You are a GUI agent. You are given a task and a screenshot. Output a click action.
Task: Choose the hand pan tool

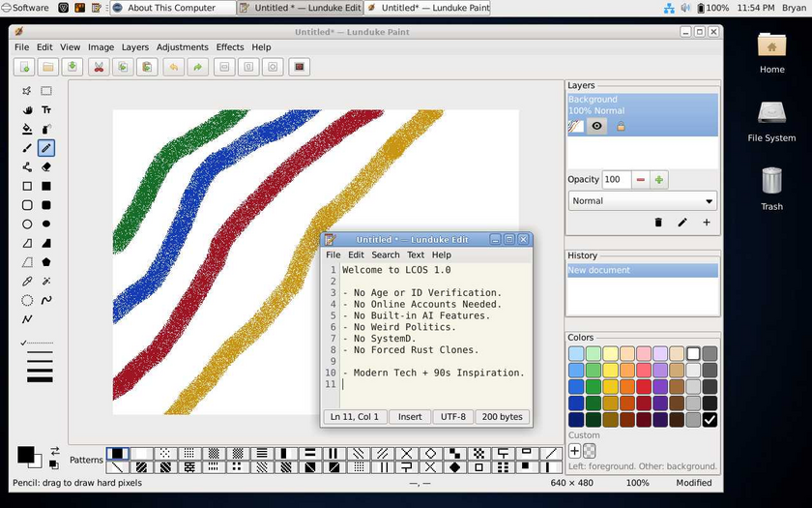27,110
